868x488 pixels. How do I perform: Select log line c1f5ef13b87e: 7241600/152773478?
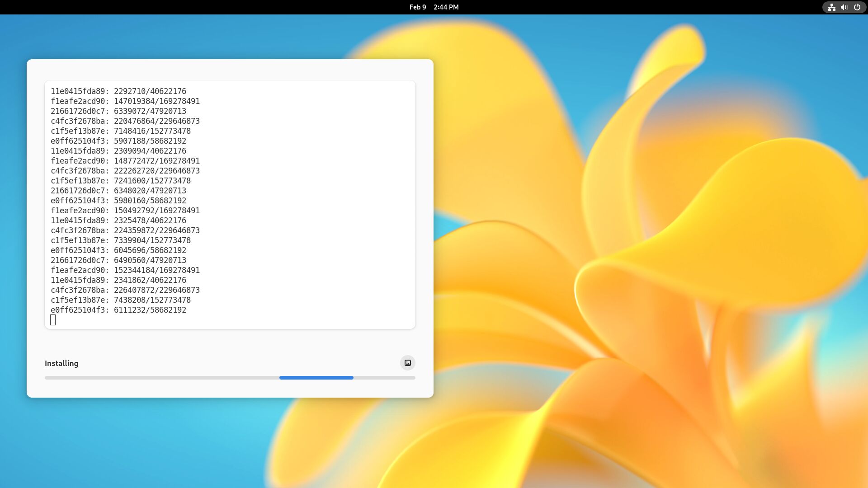121,181
